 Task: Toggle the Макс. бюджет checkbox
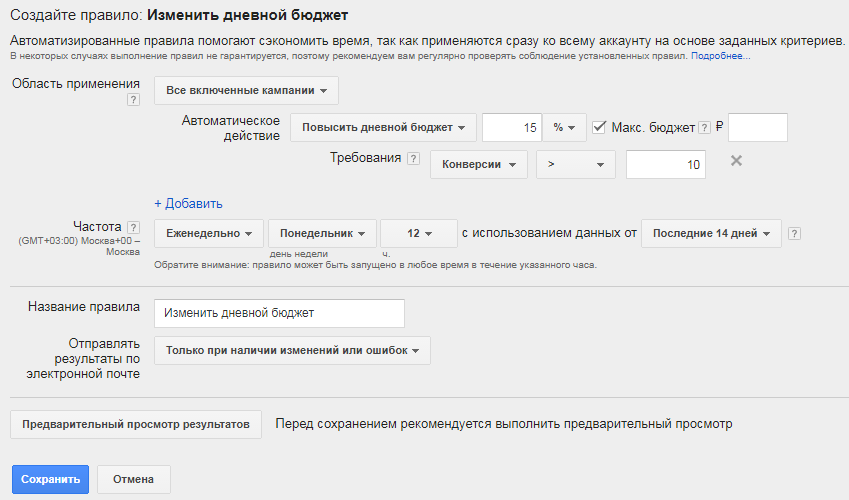(600, 127)
